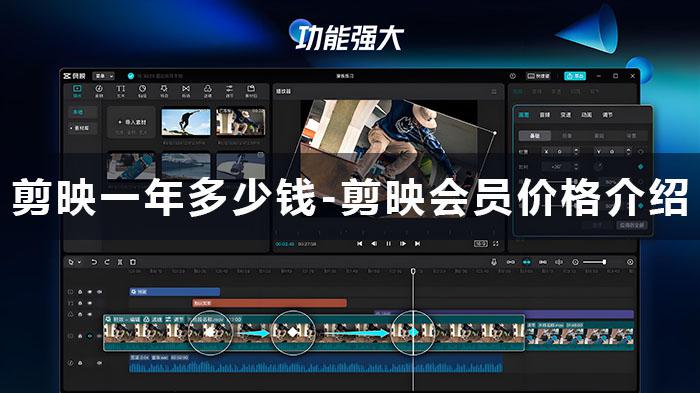Jump to the start of the video
The width and height of the screenshot is (700, 393).
pyautogui.click(x=359, y=243)
